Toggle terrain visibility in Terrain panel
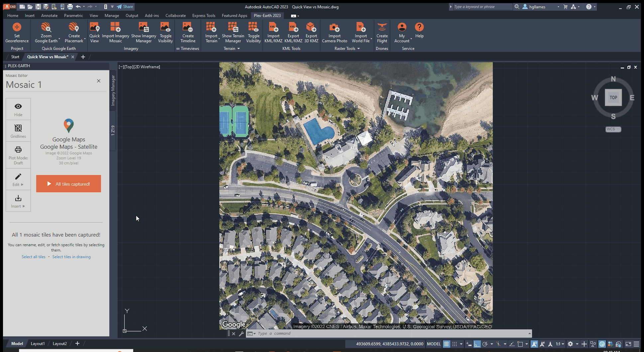644x352 pixels. pos(254,33)
